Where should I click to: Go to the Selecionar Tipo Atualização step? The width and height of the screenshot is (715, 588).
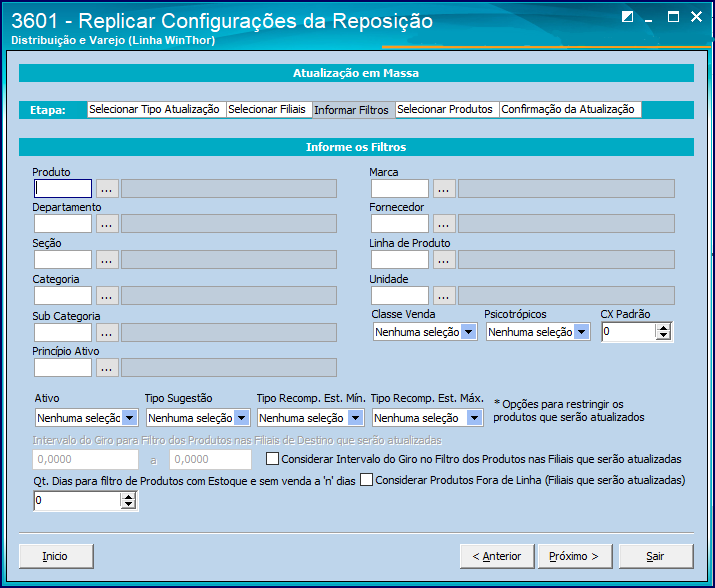point(156,109)
